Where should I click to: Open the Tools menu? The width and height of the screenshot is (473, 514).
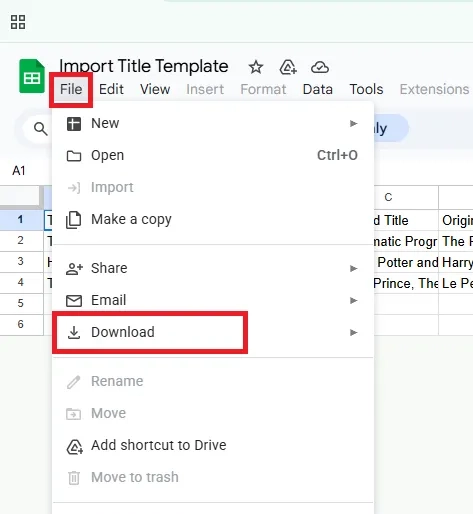click(x=366, y=89)
